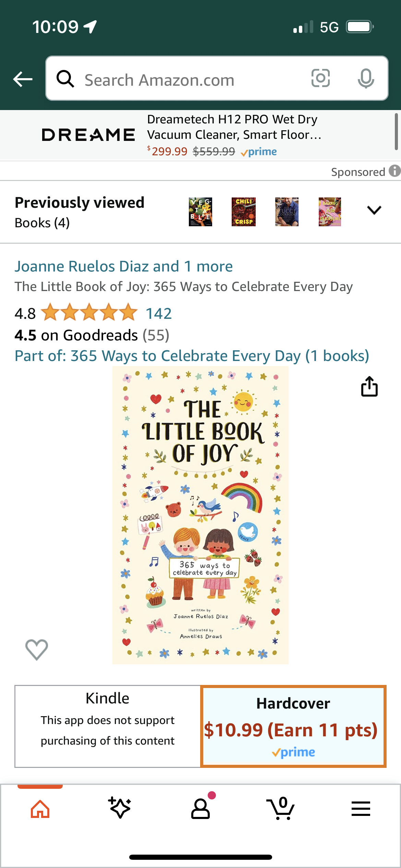The height and width of the screenshot is (868, 401).
Task: Expand Previously viewed books chevron
Action: pos(374,210)
